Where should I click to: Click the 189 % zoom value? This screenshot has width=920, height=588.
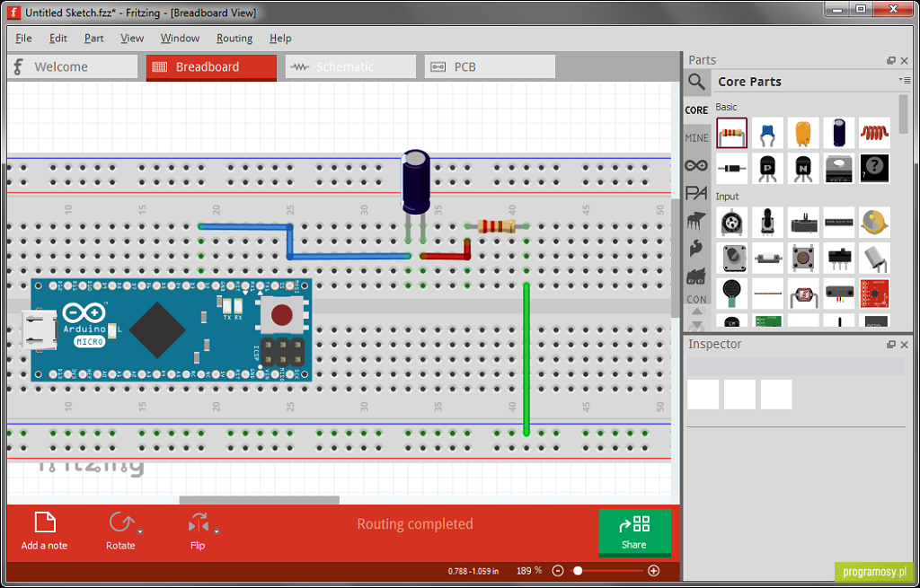click(529, 571)
